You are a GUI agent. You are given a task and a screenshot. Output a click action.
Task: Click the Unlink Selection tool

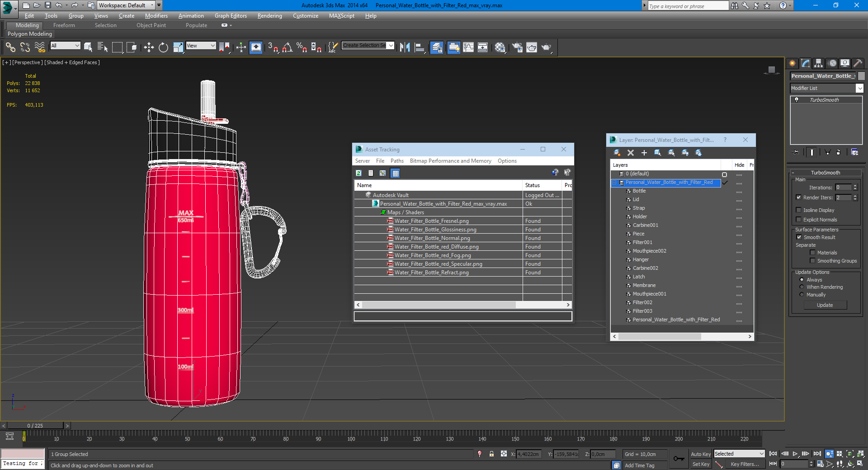(25, 47)
